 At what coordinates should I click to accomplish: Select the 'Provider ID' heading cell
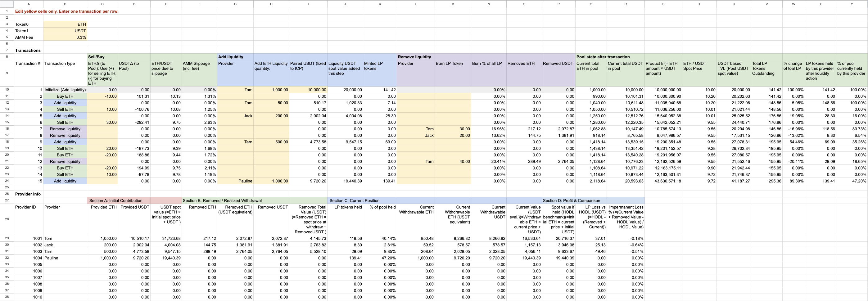(28, 219)
